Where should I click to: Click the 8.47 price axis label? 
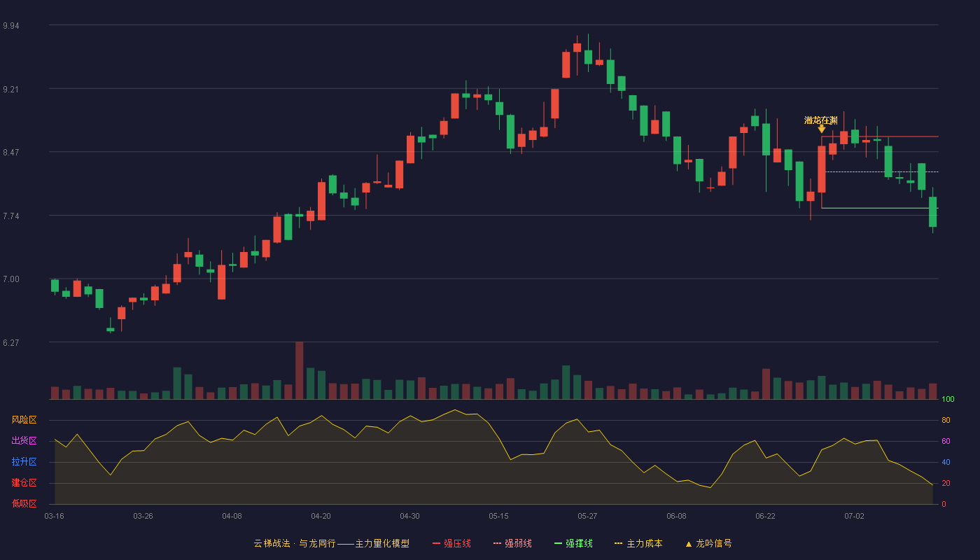(x=11, y=153)
